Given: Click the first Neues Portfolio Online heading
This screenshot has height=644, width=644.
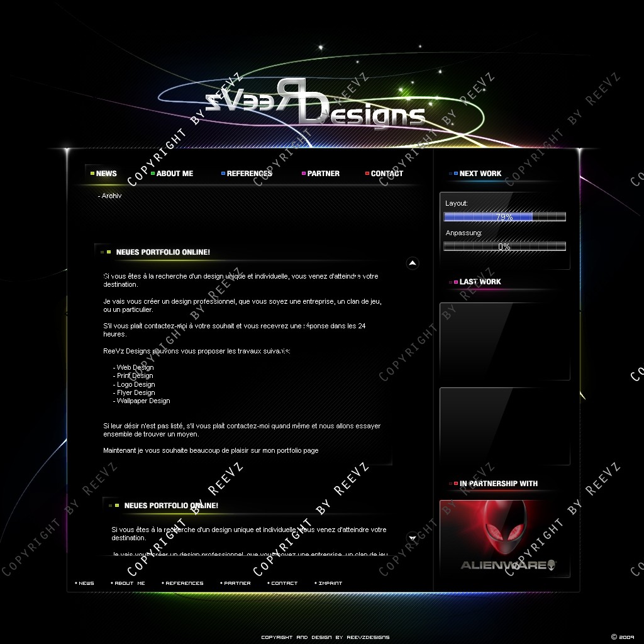Looking at the screenshot, I should pos(163,252).
